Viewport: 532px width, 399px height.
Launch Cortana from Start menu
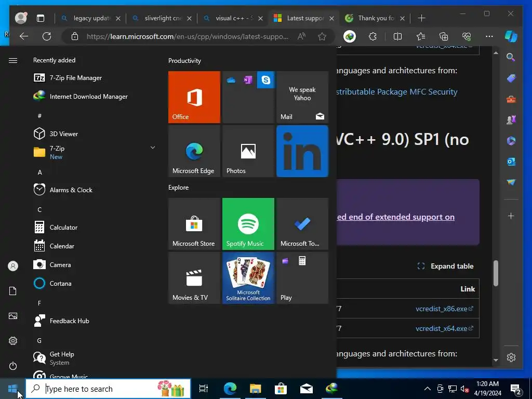pos(52,283)
